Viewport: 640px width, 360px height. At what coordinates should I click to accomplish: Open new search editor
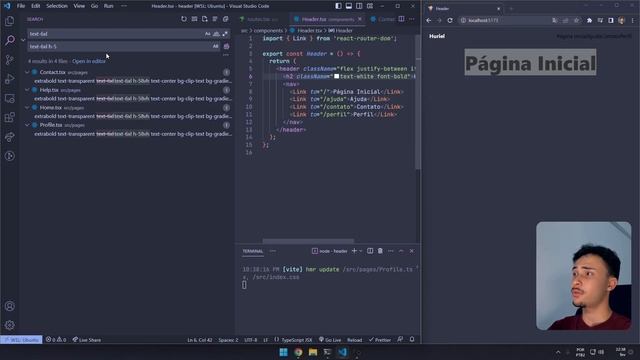[x=204, y=19]
